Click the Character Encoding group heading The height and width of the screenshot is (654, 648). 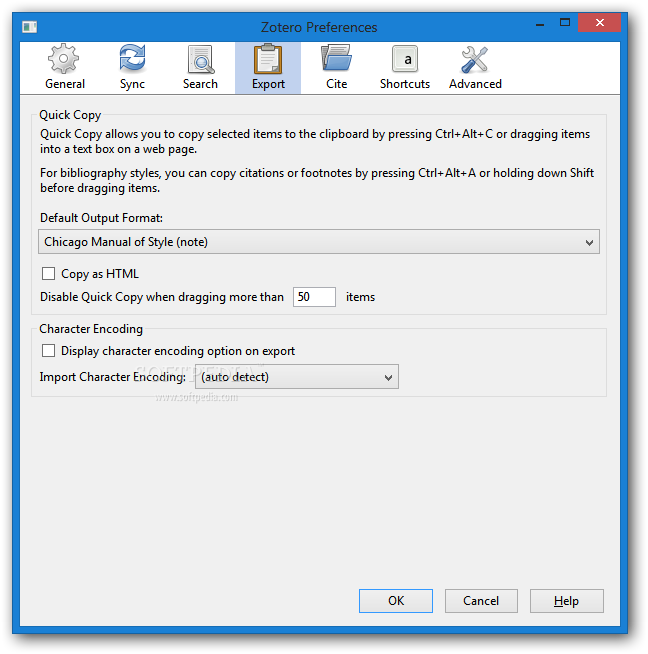(91, 329)
